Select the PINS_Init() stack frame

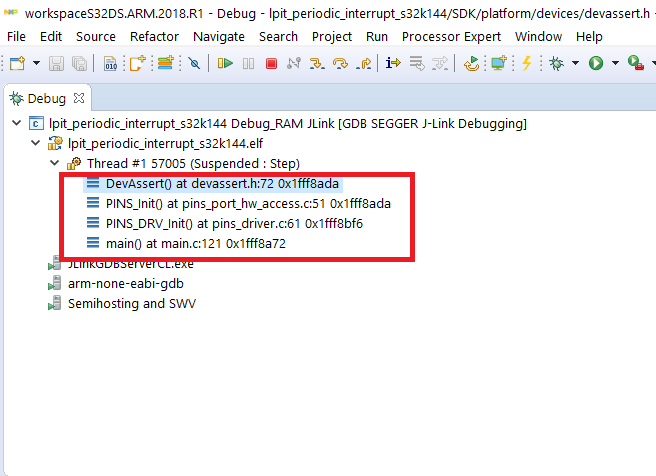pyautogui.click(x=248, y=204)
